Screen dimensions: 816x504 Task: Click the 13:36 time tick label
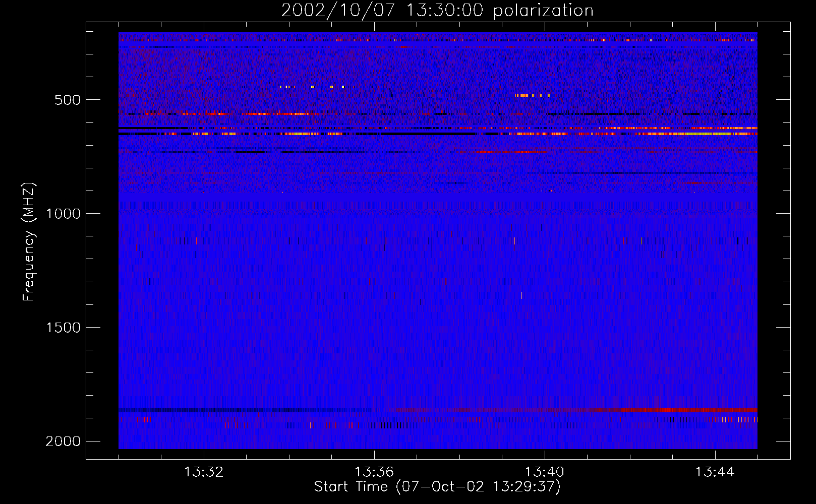coord(374,472)
